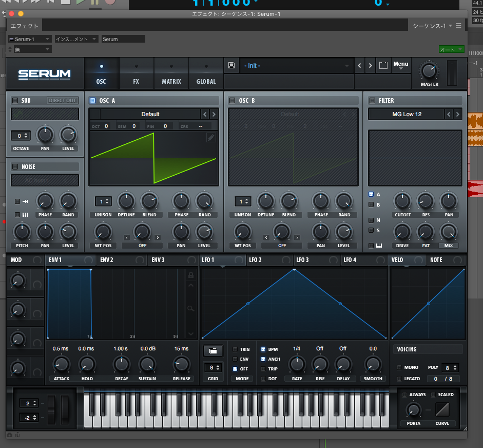Switch to the FX tab

coord(136,73)
